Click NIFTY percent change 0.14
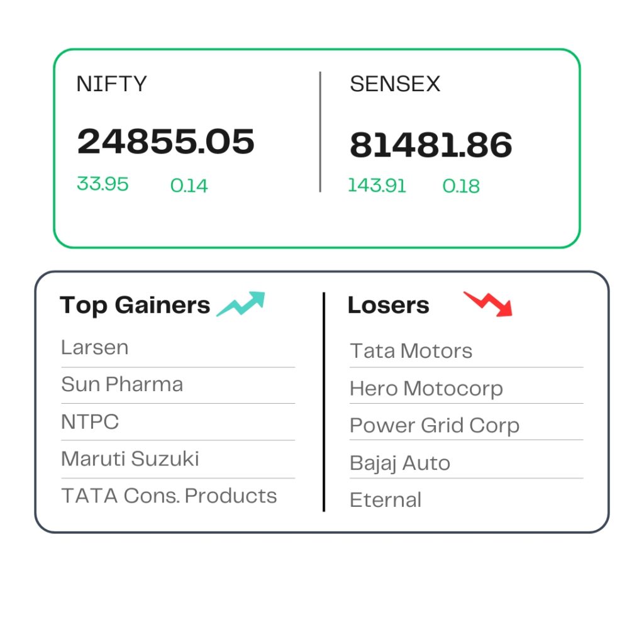 pos(189,186)
